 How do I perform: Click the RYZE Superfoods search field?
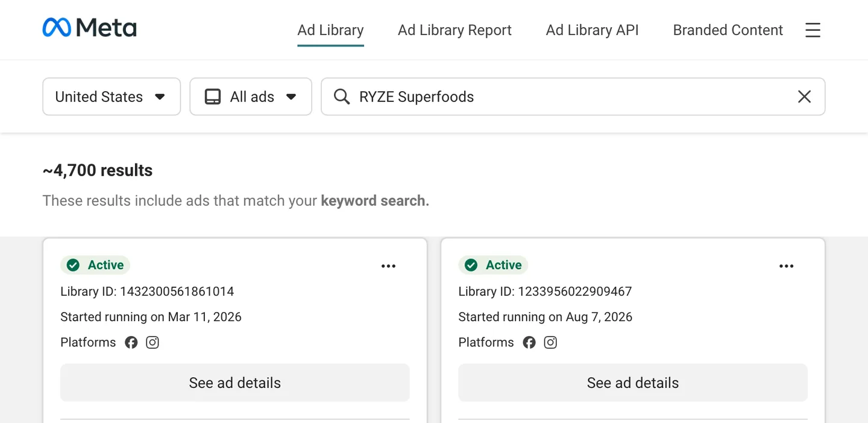click(573, 97)
